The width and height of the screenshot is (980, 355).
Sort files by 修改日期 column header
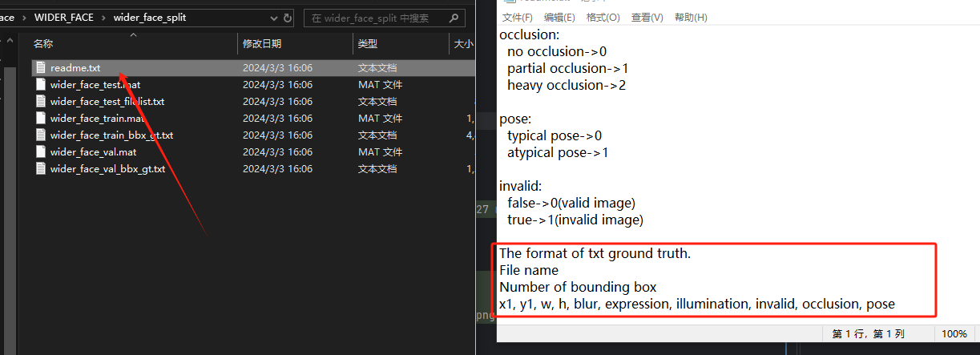[x=262, y=44]
